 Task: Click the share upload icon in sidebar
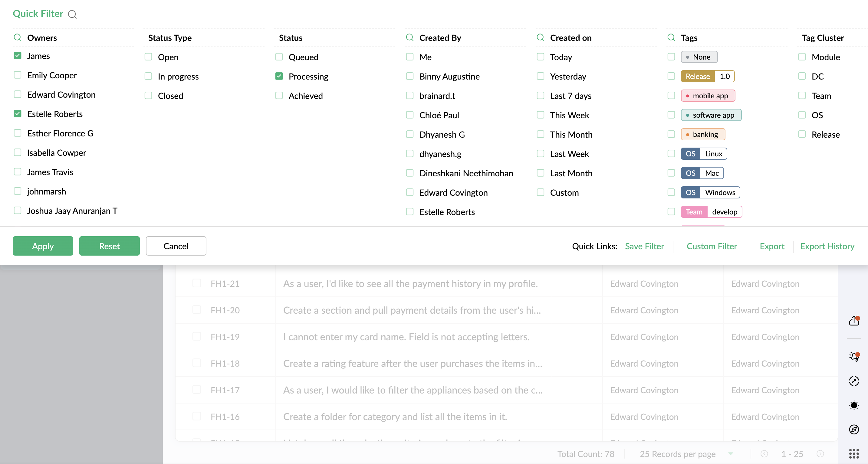(854, 321)
